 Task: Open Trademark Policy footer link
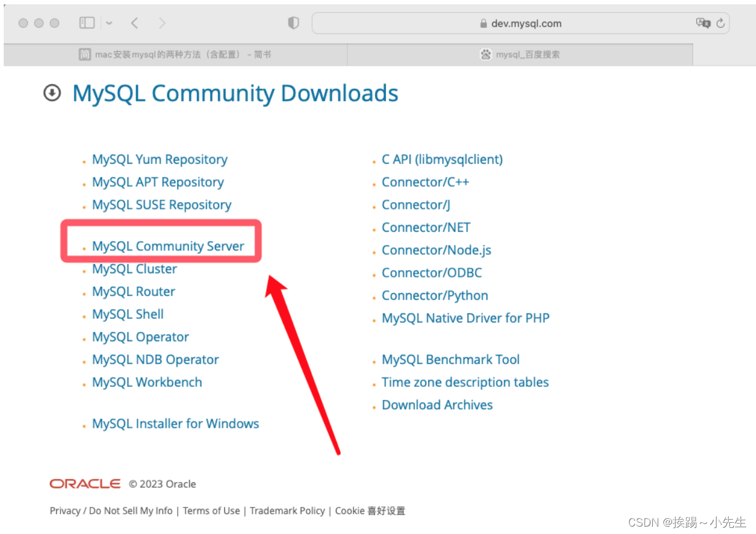click(x=287, y=511)
